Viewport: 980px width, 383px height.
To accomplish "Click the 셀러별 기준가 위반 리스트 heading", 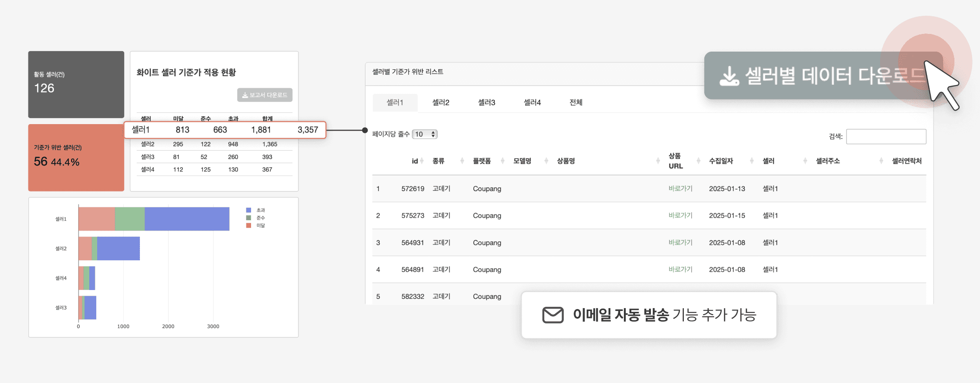I will (x=408, y=72).
